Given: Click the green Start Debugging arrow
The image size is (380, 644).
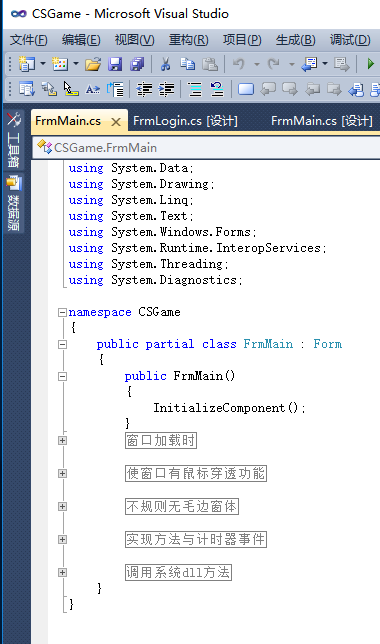Looking at the screenshot, I should click(371, 64).
